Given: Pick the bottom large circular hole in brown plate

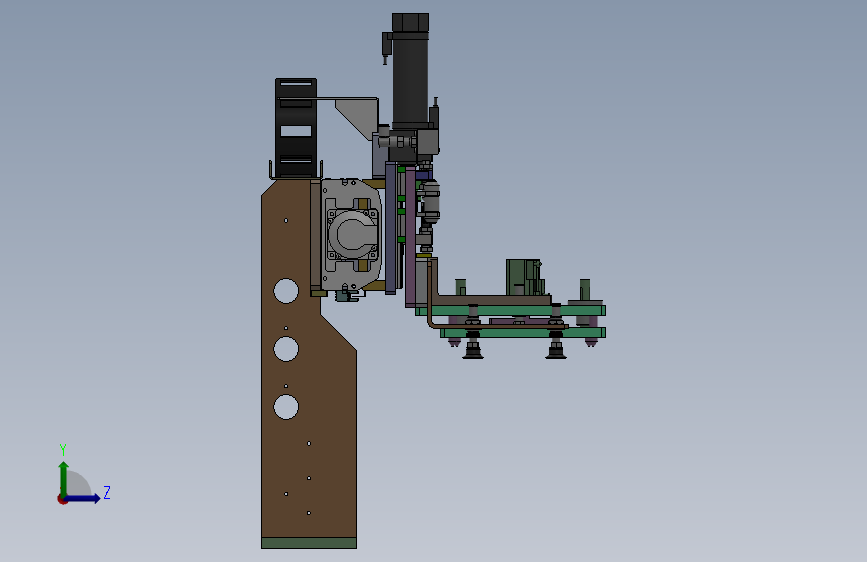Looking at the screenshot, I should pos(286,407).
